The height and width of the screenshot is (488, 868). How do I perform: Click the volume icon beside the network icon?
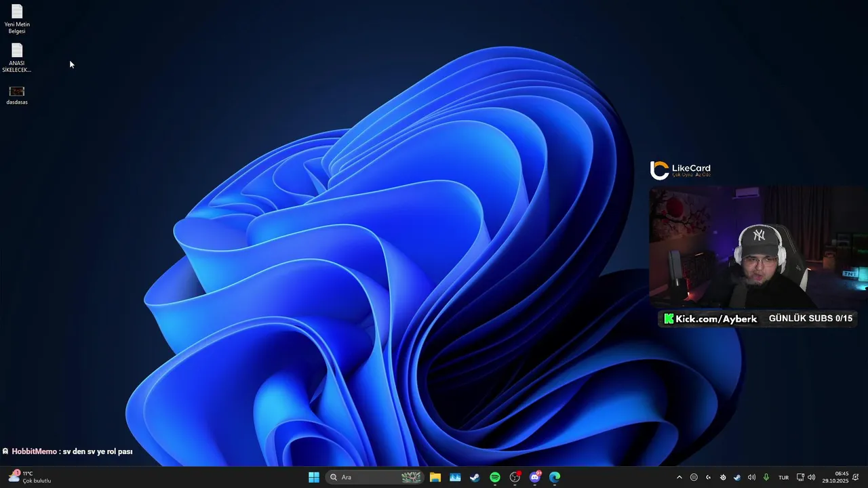[x=812, y=478]
